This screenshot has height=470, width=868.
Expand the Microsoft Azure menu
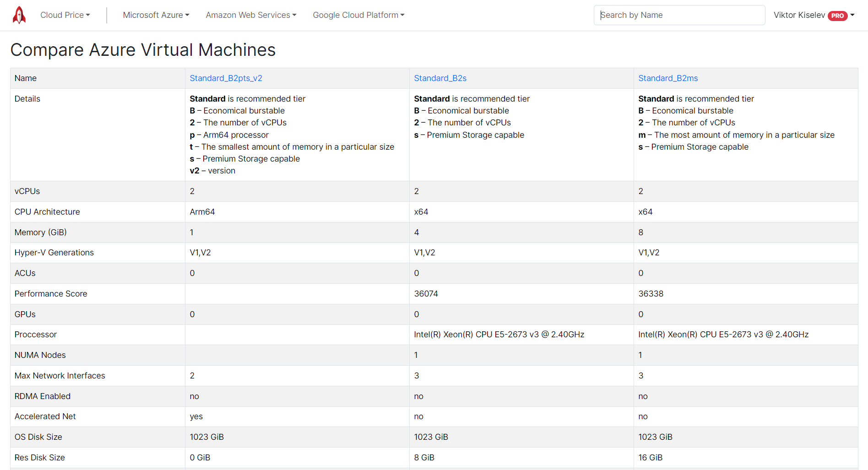156,15
